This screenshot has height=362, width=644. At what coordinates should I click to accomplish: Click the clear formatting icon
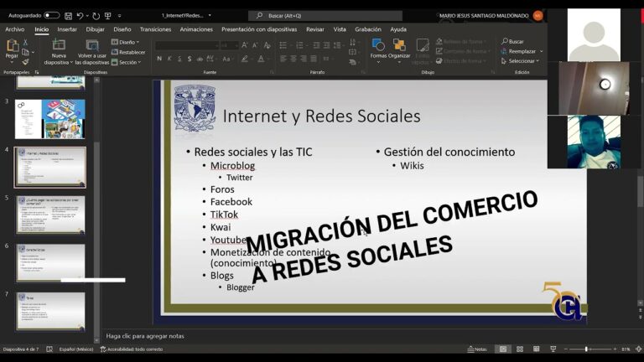coord(267,45)
